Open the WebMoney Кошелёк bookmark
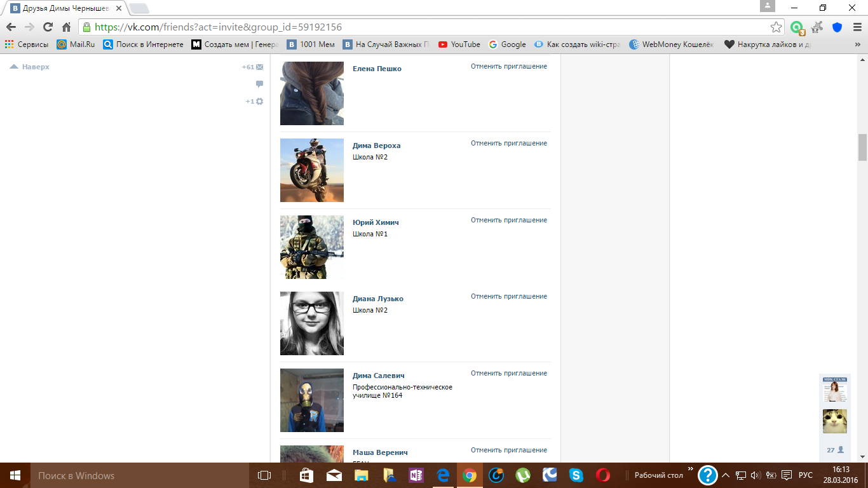868x488 pixels. click(x=672, y=44)
